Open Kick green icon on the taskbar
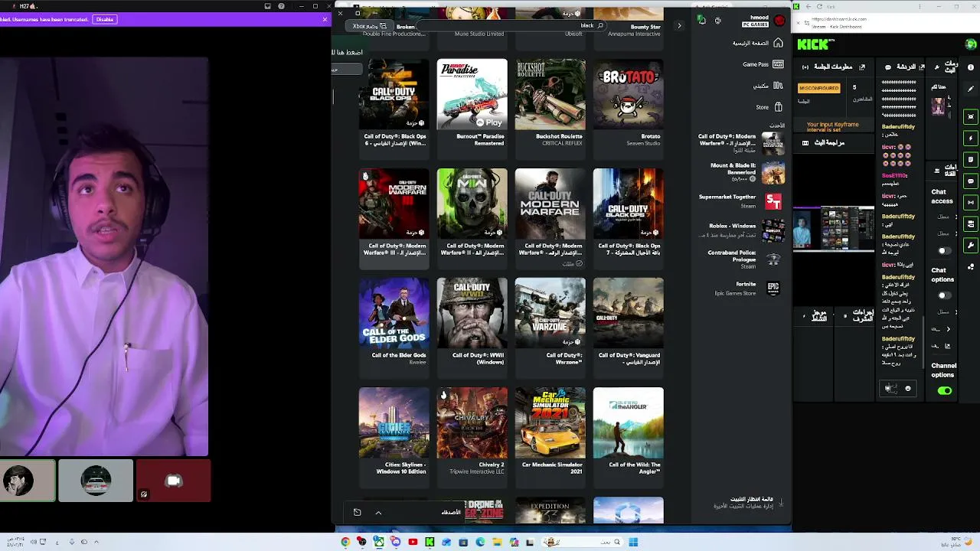Image resolution: width=980 pixels, height=551 pixels. pyautogui.click(x=430, y=543)
